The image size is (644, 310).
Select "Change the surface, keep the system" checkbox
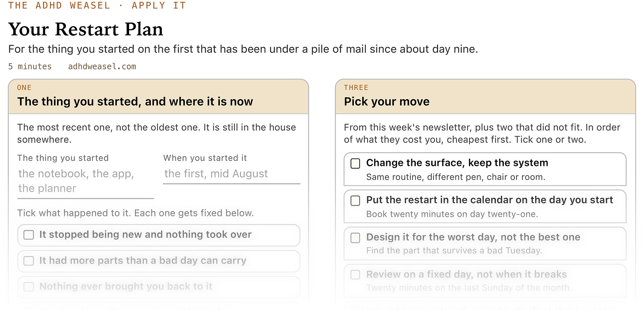(355, 164)
